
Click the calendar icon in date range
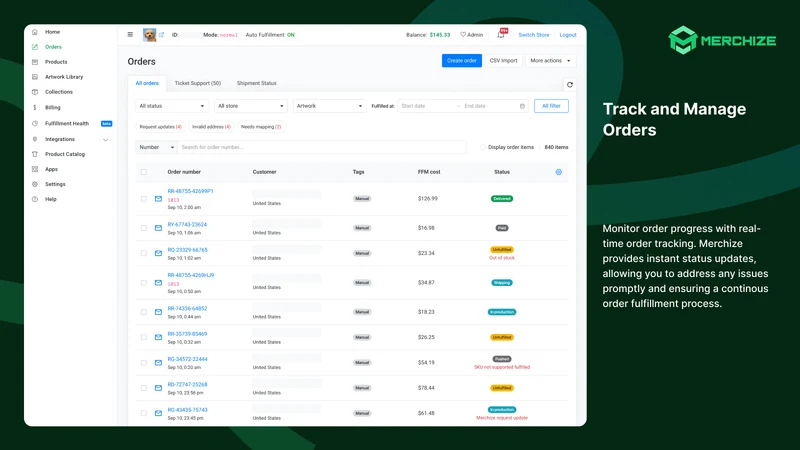(x=522, y=106)
